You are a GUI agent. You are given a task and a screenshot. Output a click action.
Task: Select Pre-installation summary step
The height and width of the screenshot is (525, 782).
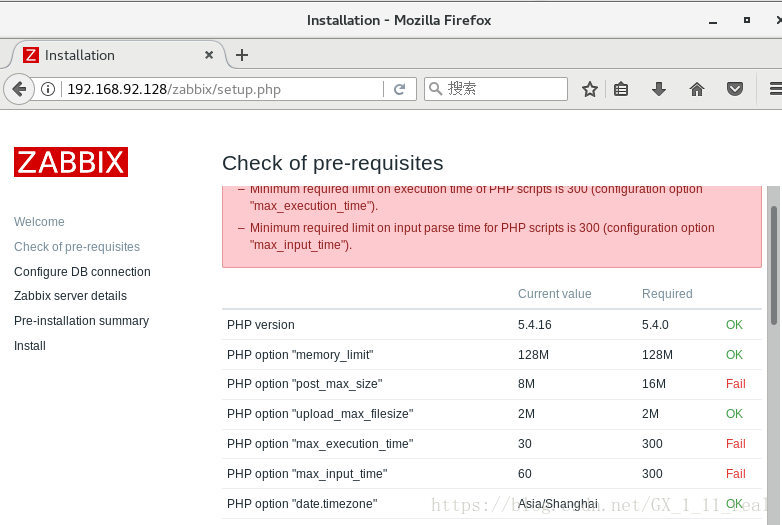(81, 321)
